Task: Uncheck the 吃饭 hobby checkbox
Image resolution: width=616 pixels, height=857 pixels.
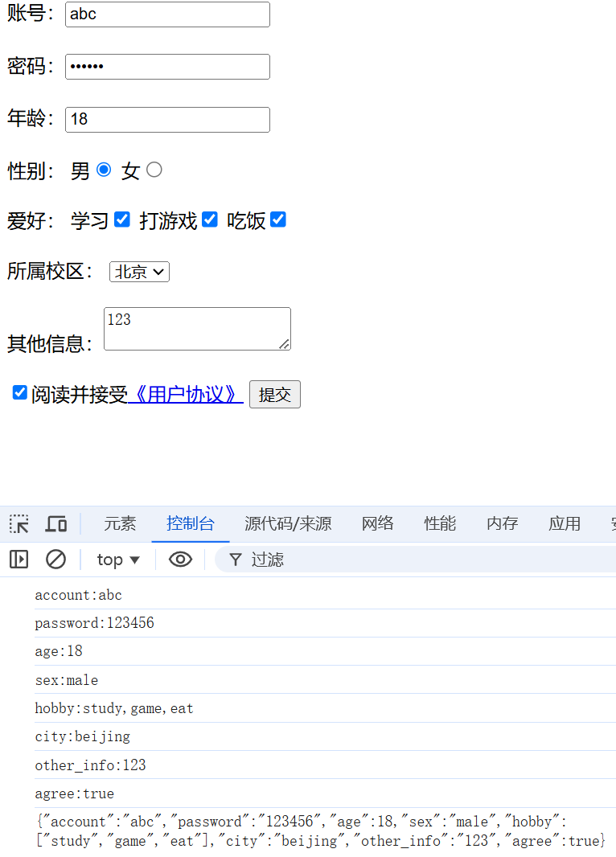Action: point(278,219)
